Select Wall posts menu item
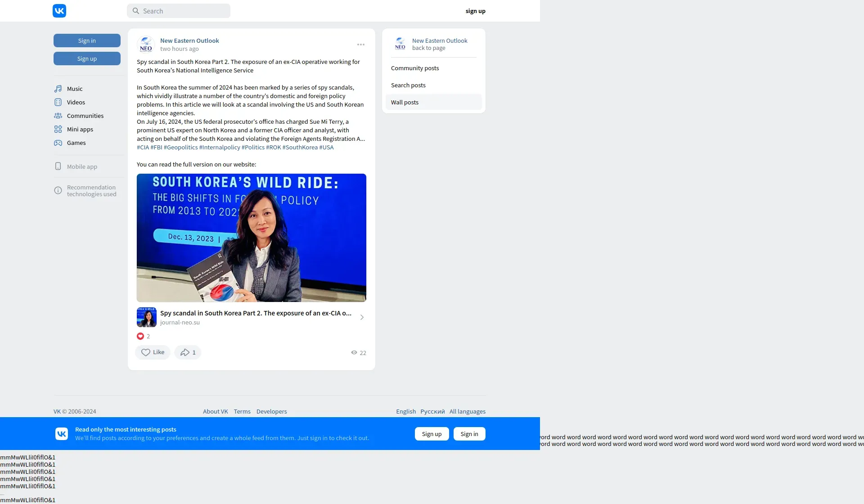Image resolution: width=864 pixels, height=504 pixels. [405, 102]
